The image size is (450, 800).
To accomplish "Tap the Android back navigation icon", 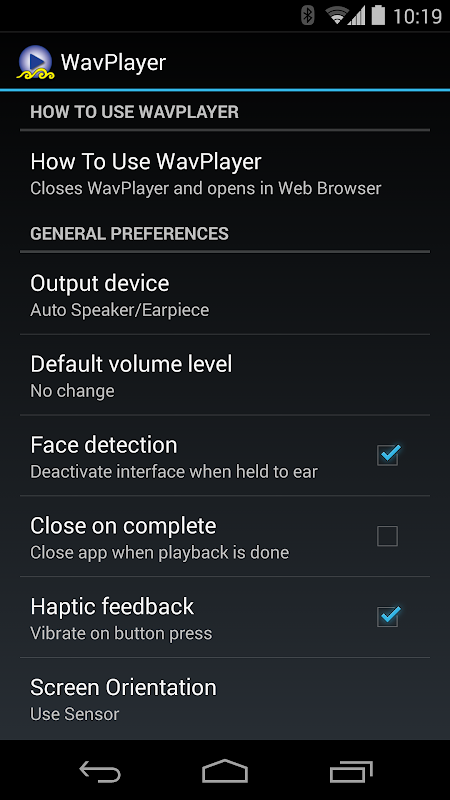I will tap(100, 771).
